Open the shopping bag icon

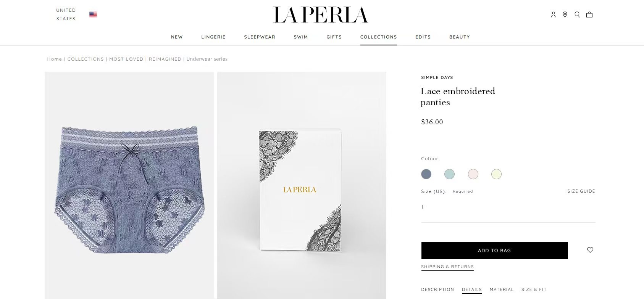tap(589, 14)
